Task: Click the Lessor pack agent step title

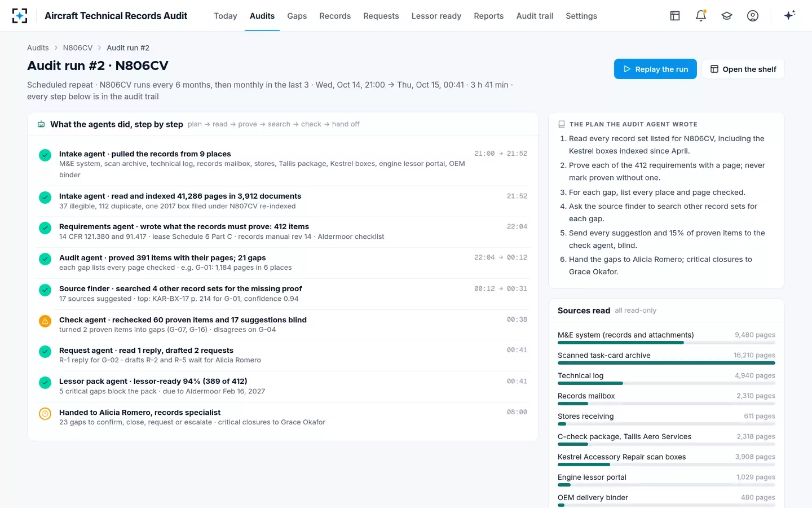Action: pyautogui.click(x=153, y=381)
